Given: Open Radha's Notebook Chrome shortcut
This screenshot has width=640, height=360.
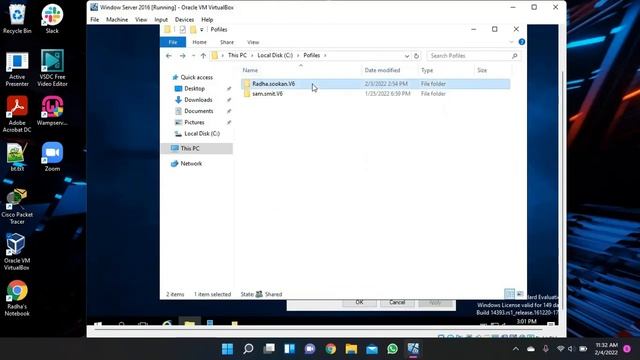Looking at the screenshot, I should (x=17, y=298).
